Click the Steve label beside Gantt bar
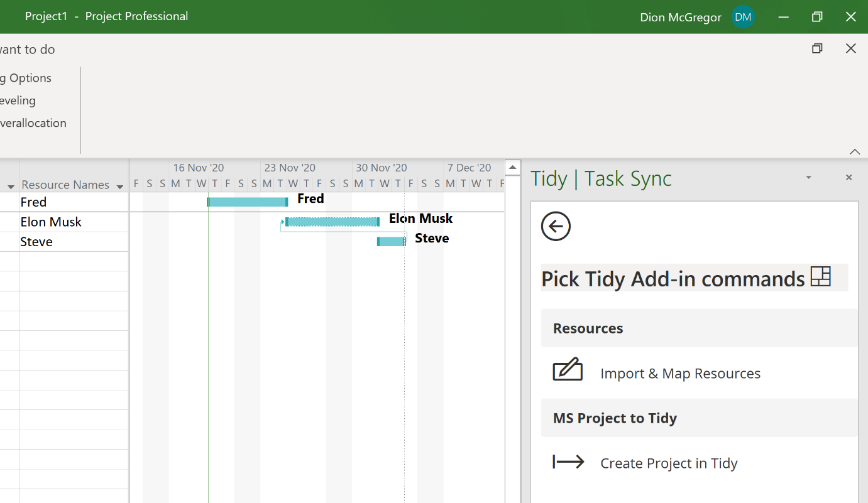868x503 pixels. tap(432, 239)
